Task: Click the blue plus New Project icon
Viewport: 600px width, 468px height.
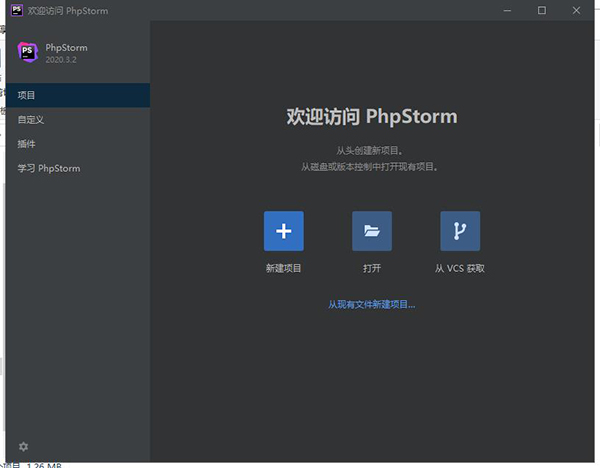Action: (x=284, y=231)
